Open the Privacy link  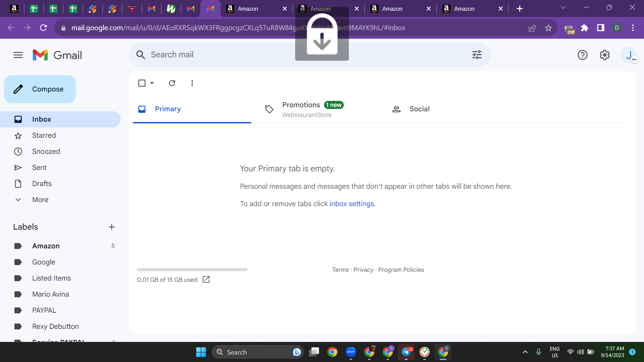click(x=363, y=270)
